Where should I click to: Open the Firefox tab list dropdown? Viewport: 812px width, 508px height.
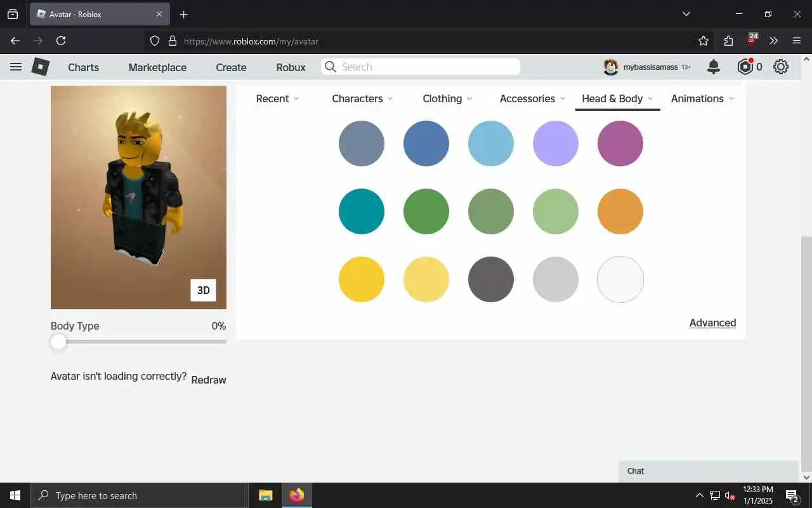(x=686, y=14)
